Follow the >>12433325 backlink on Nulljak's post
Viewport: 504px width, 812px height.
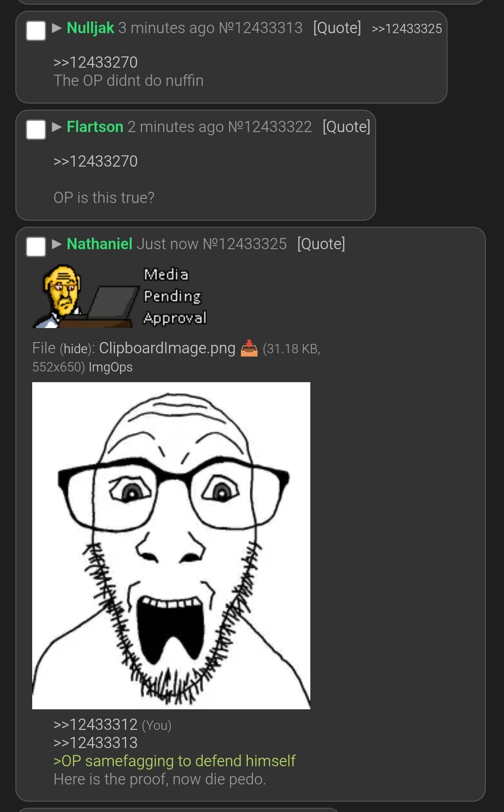click(x=407, y=29)
